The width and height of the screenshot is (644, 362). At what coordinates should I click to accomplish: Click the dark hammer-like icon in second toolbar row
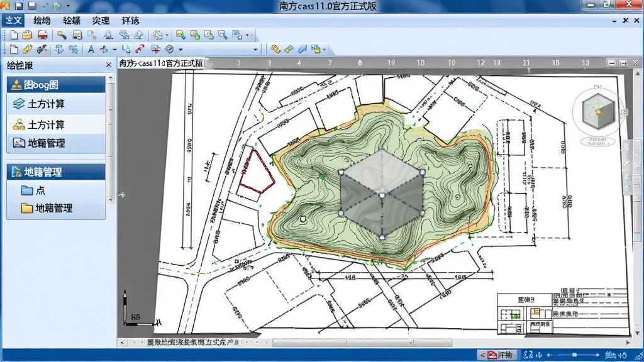[x=42, y=49]
